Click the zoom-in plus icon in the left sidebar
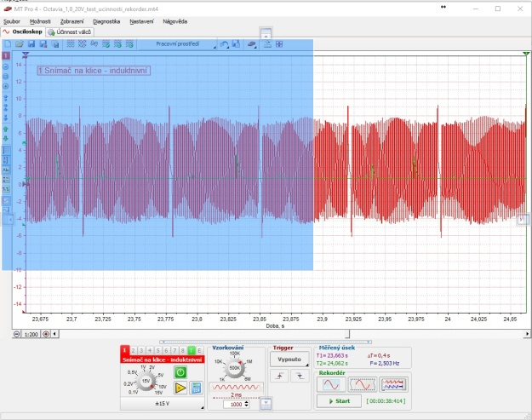Viewport: 532px width, 420px height. pyautogui.click(x=6, y=86)
